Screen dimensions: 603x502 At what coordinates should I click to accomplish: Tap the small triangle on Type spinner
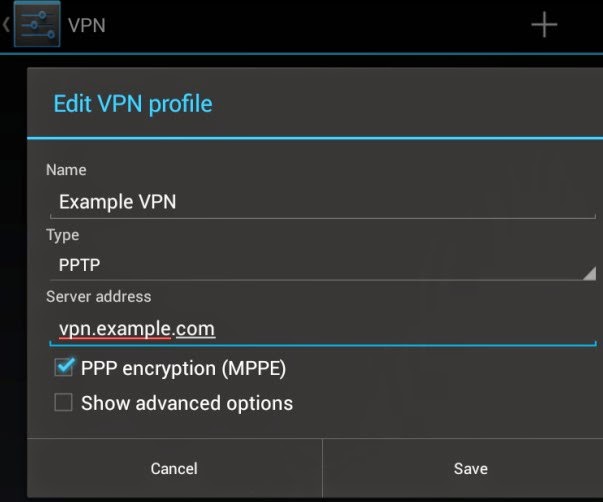click(590, 274)
